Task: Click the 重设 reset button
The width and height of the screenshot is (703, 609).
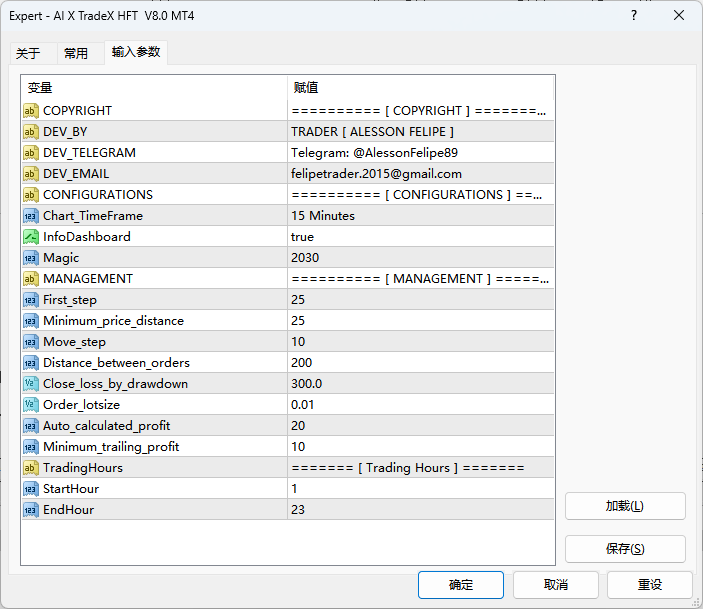Action: [x=650, y=585]
